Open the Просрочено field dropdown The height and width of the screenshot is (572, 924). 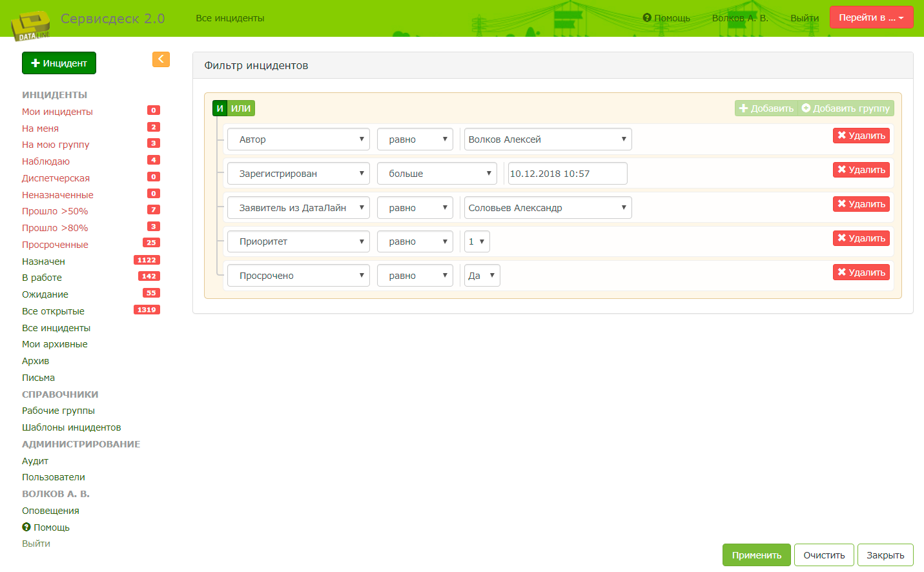coord(298,276)
